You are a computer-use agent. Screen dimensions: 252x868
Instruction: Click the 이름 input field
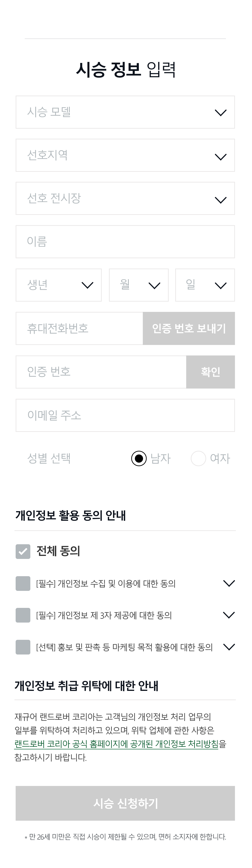coord(125,242)
